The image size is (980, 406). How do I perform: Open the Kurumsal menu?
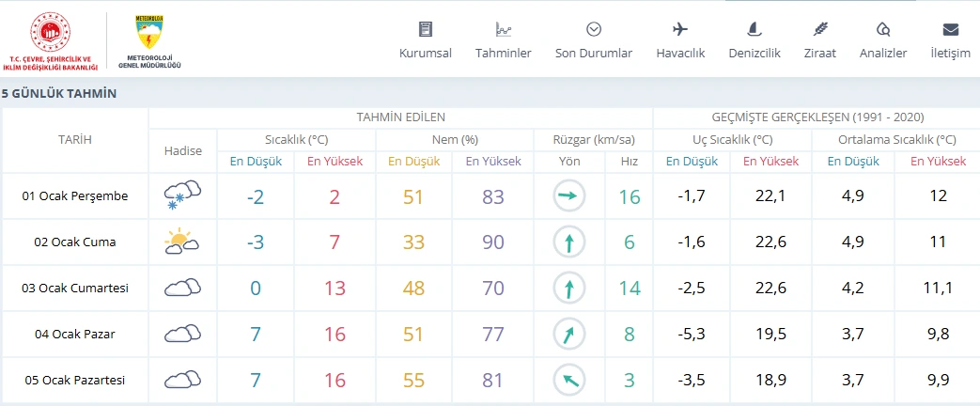[426, 54]
